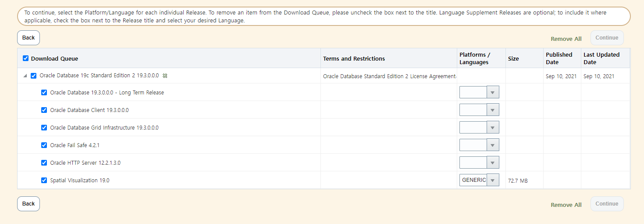Uncheck Oracle Database 19.3.0.0.0 Long Term Release
The image size is (644, 224).
click(44, 92)
